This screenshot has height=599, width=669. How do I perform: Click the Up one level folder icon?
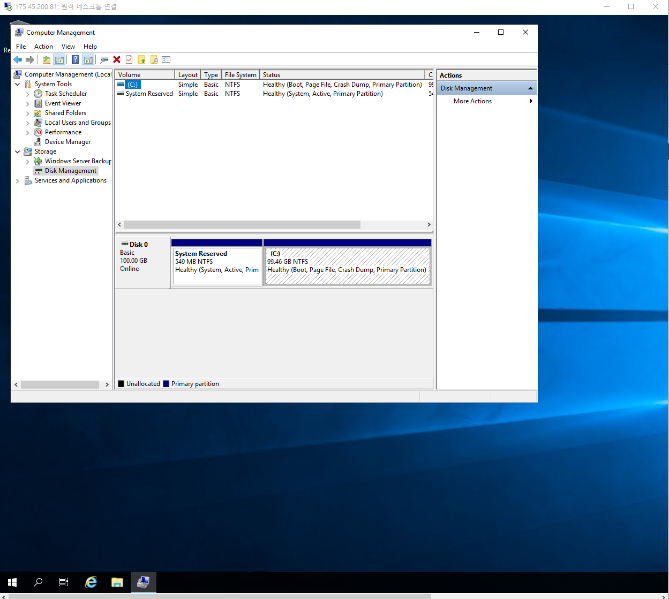pos(46,60)
